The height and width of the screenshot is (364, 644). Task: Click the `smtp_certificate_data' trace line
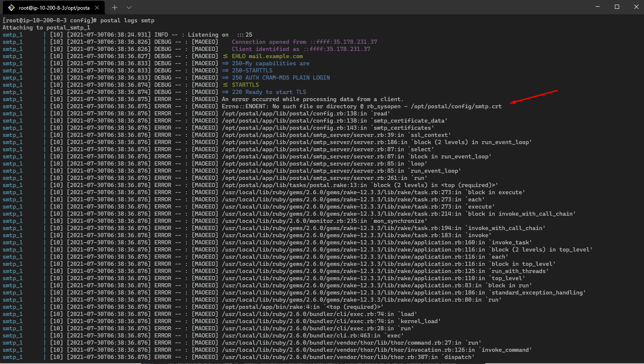335,120
